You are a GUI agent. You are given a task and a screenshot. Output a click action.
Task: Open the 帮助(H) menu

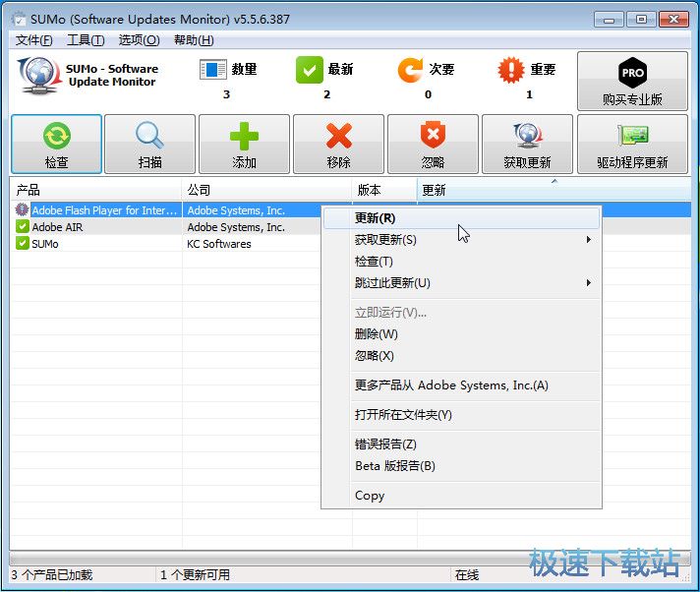[x=194, y=40]
